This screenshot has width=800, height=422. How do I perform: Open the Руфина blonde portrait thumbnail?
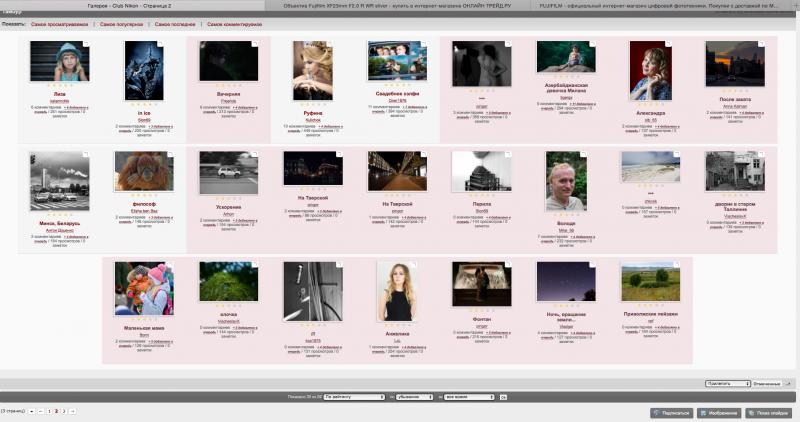pyautogui.click(x=313, y=70)
